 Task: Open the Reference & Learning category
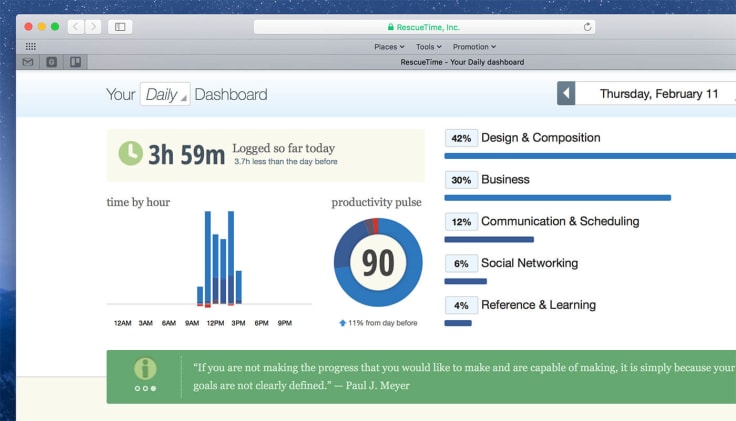538,305
